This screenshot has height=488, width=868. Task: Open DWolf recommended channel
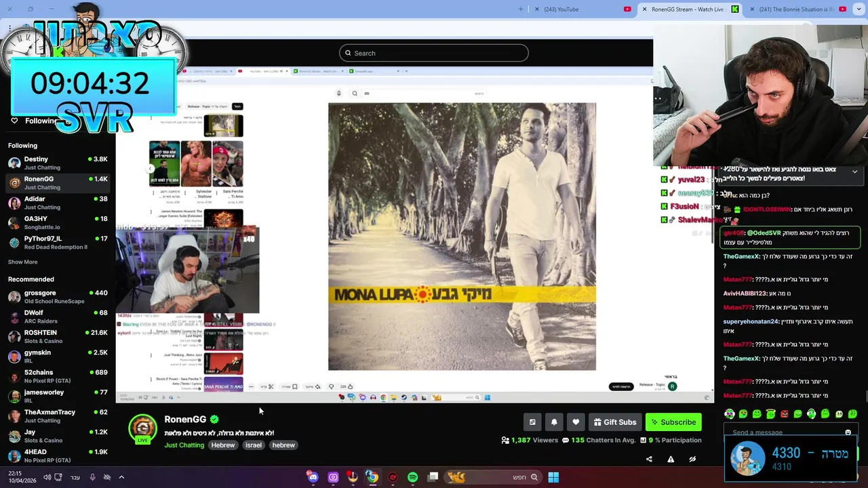58,317
